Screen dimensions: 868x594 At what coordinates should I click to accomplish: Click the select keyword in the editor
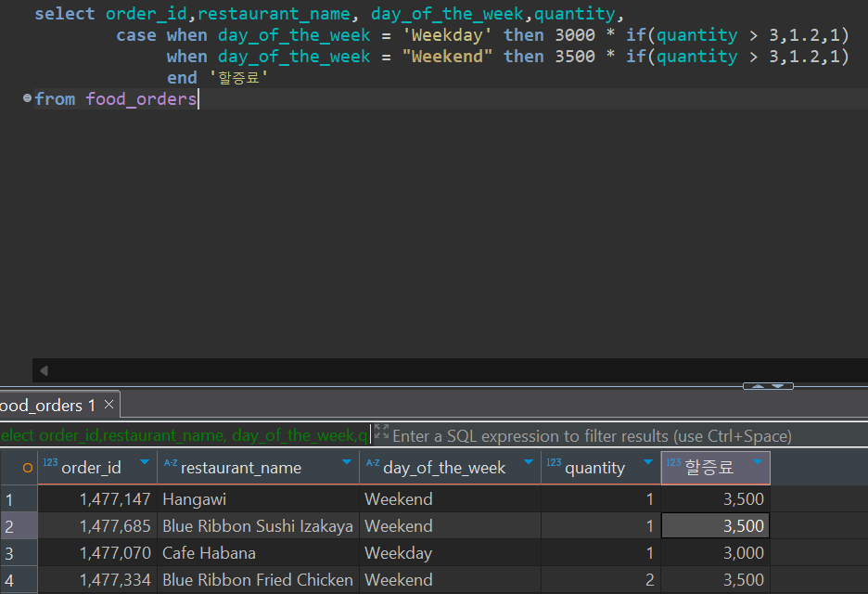[65, 14]
